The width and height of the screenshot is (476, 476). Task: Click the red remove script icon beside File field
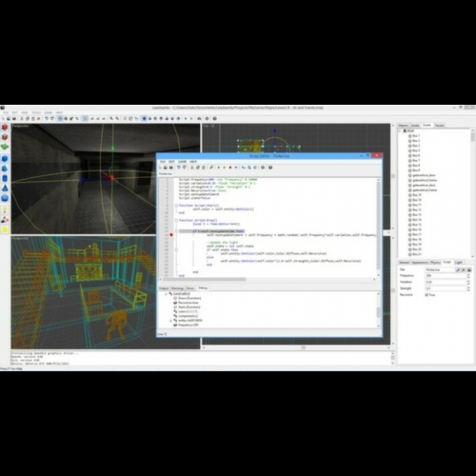464,269
